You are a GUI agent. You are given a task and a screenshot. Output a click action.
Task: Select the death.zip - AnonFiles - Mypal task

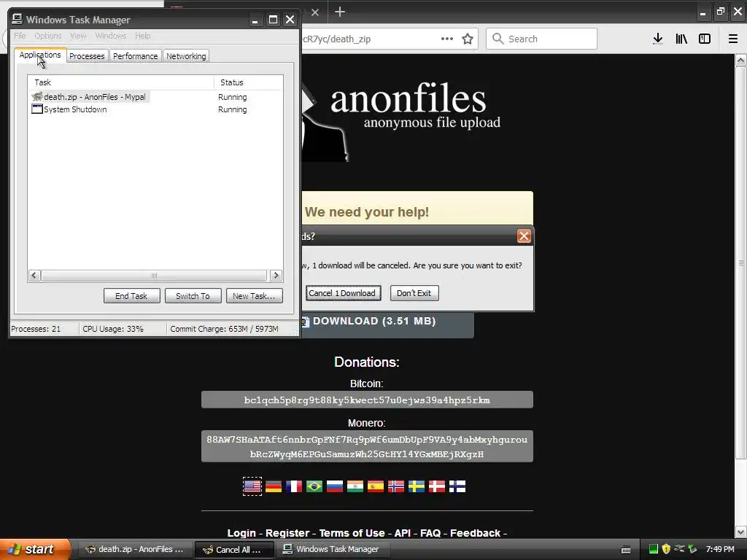[x=90, y=97]
